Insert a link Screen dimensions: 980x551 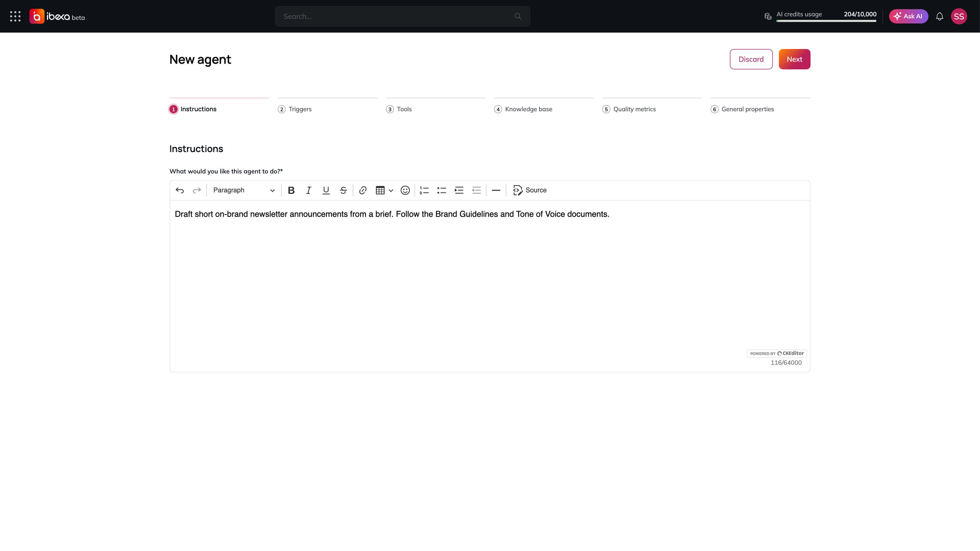pyautogui.click(x=363, y=190)
